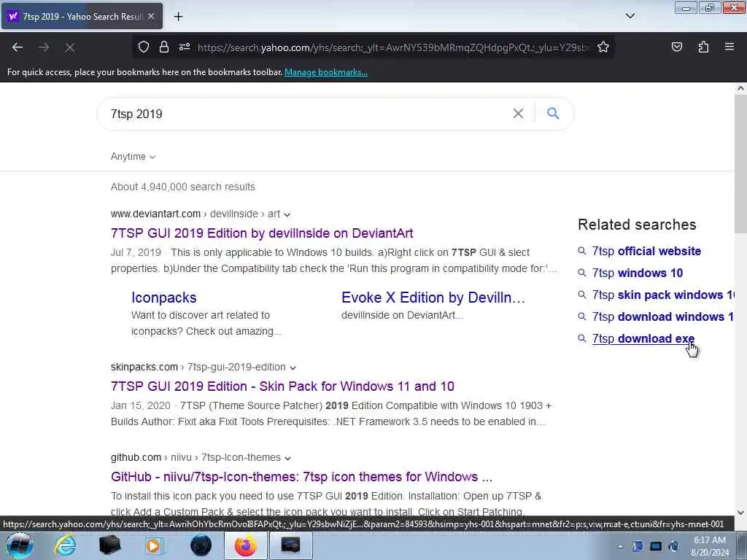Open the list all tabs chevron
This screenshot has width=747, height=560.
[x=630, y=16]
